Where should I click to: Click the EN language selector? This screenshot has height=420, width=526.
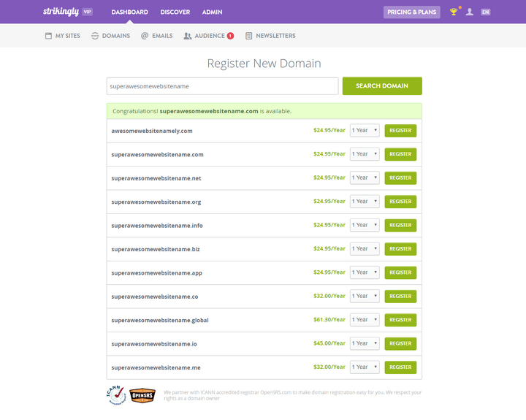tap(485, 12)
